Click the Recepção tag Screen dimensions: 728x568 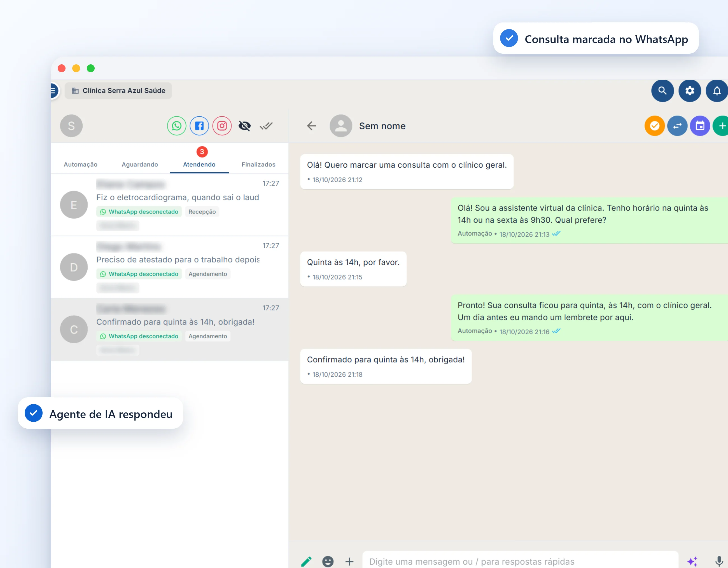202,212
